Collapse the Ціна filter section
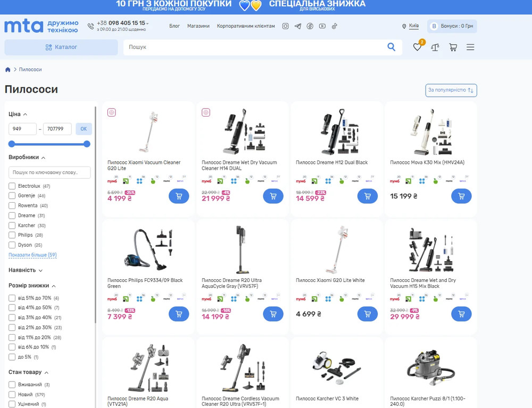Image resolution: width=532 pixels, height=408 pixels. click(x=18, y=114)
